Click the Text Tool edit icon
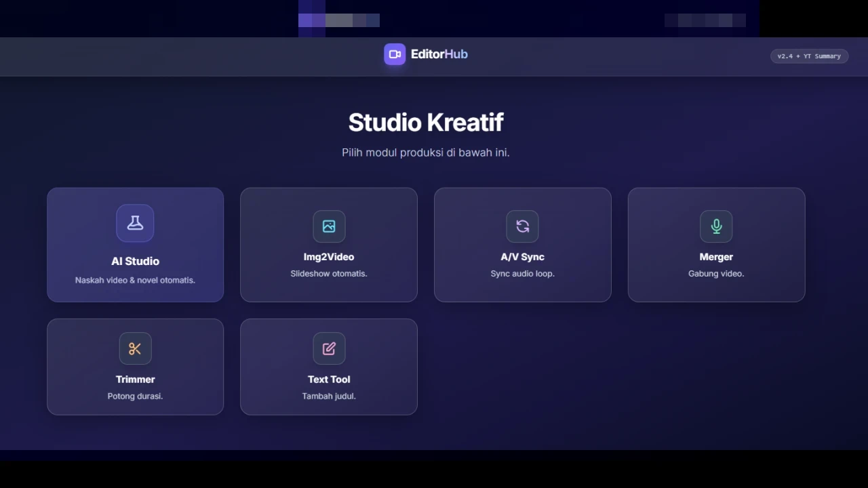868x488 pixels. [329, 348]
